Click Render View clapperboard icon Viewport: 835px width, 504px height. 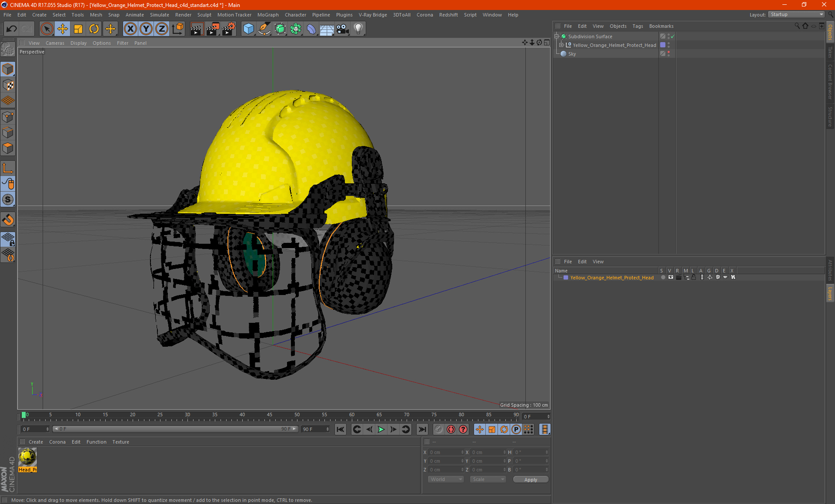pyautogui.click(x=197, y=29)
